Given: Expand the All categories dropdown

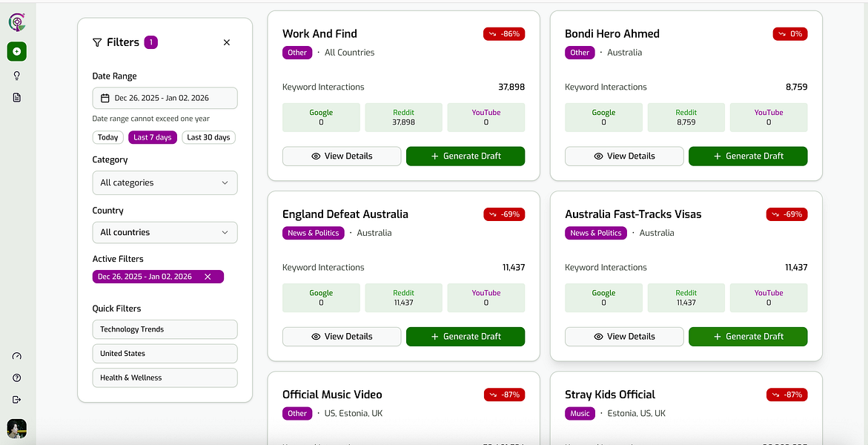Looking at the screenshot, I should point(165,182).
